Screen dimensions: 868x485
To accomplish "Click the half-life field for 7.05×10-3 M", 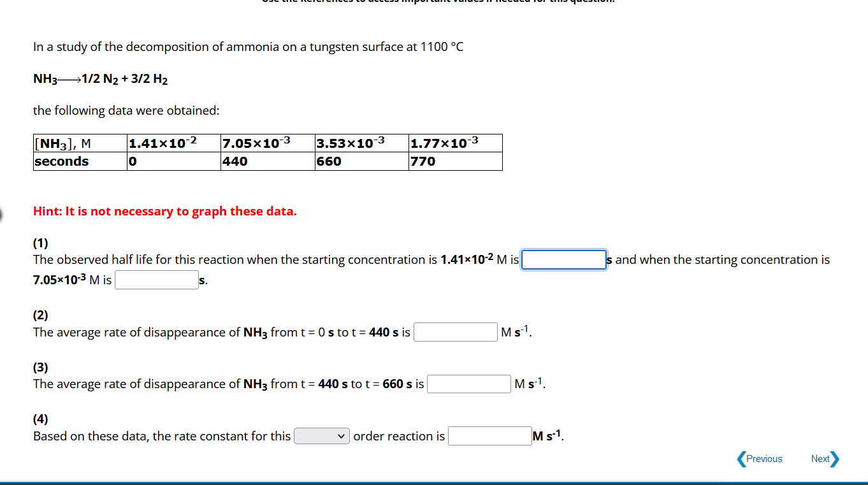I will tap(157, 280).
